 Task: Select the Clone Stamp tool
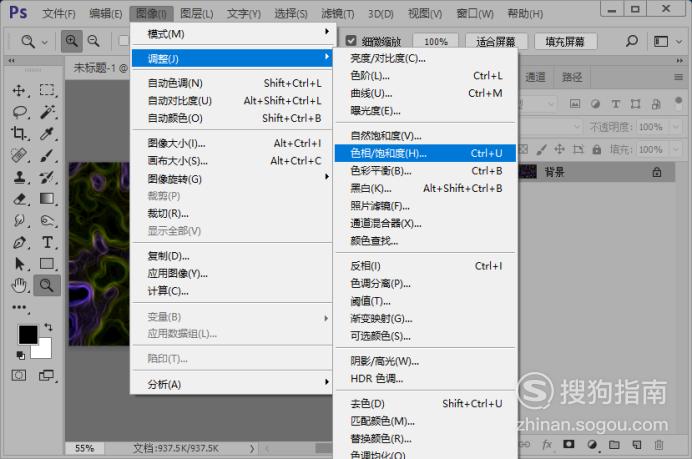[x=19, y=177]
